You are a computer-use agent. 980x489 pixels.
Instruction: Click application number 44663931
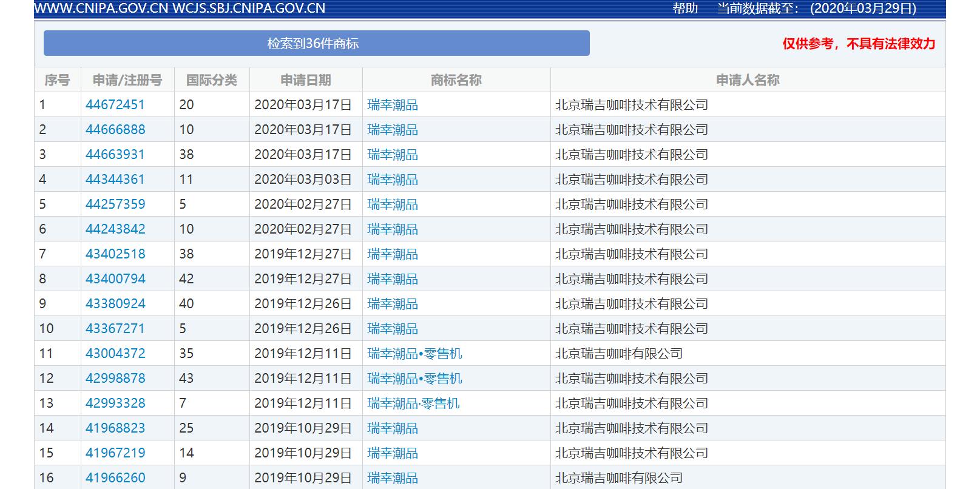[115, 155]
